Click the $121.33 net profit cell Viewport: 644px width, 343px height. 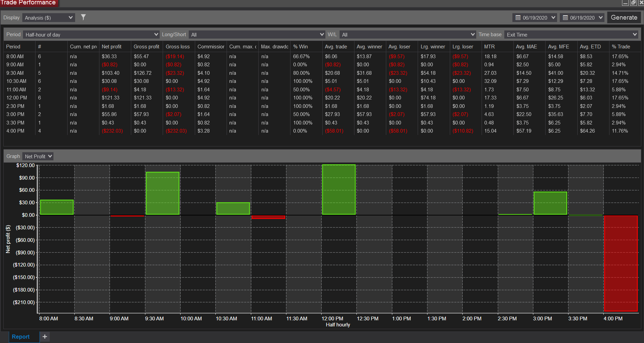click(111, 98)
